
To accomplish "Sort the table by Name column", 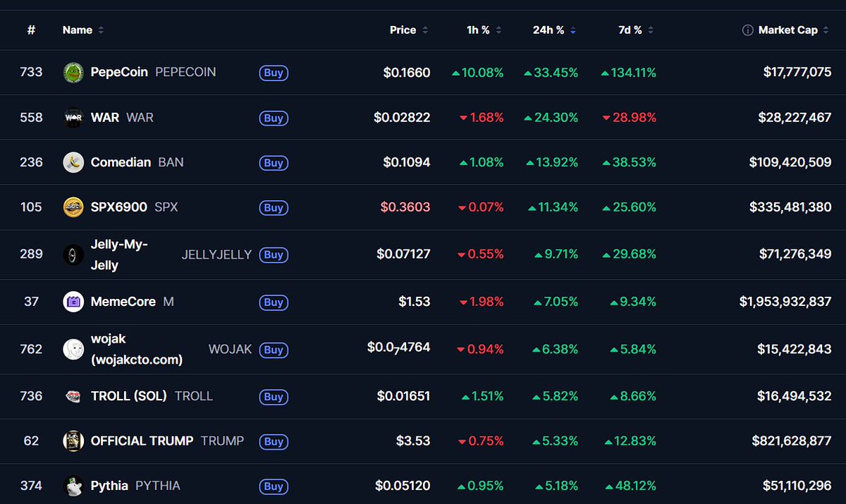I will click(83, 30).
